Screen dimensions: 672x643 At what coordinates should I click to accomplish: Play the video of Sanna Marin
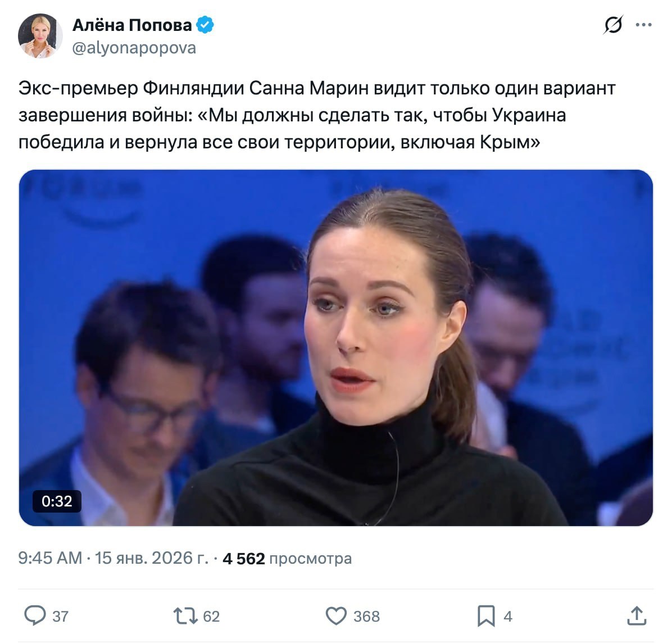(336, 348)
